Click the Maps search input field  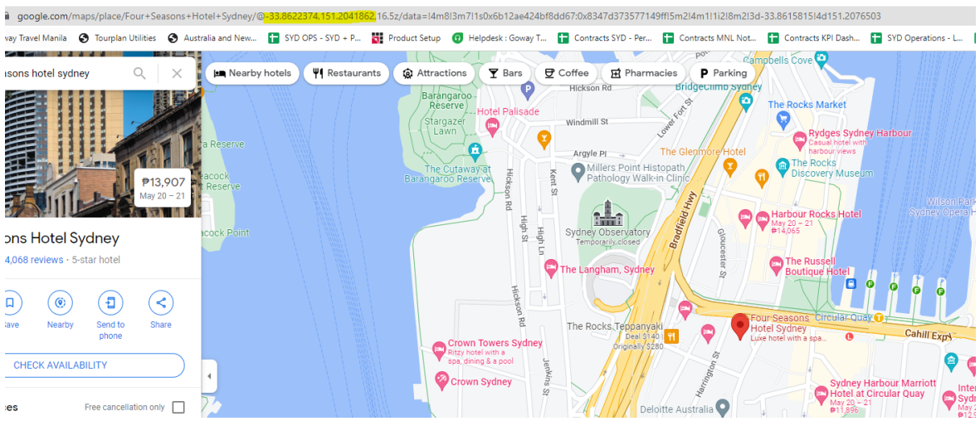(66, 74)
